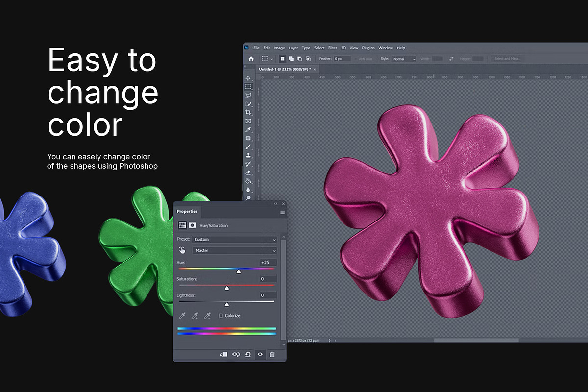Select the Eyedropper tool in the left toolbar
The image size is (588, 392).
click(x=248, y=129)
